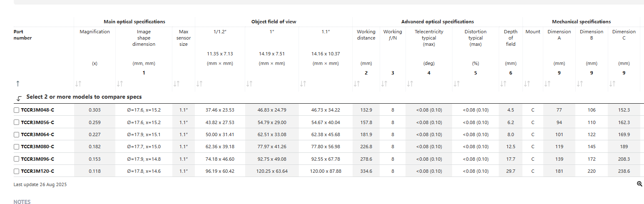Viewport: 644px width, 204px height.
Task: Click the zoom magnifier icon below table
Action: pos(639,184)
